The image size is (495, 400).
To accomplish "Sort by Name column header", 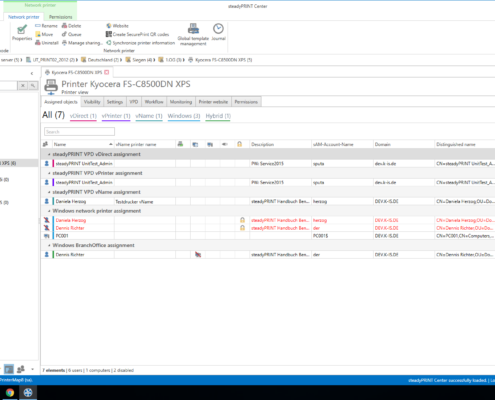I will [x=83, y=144].
